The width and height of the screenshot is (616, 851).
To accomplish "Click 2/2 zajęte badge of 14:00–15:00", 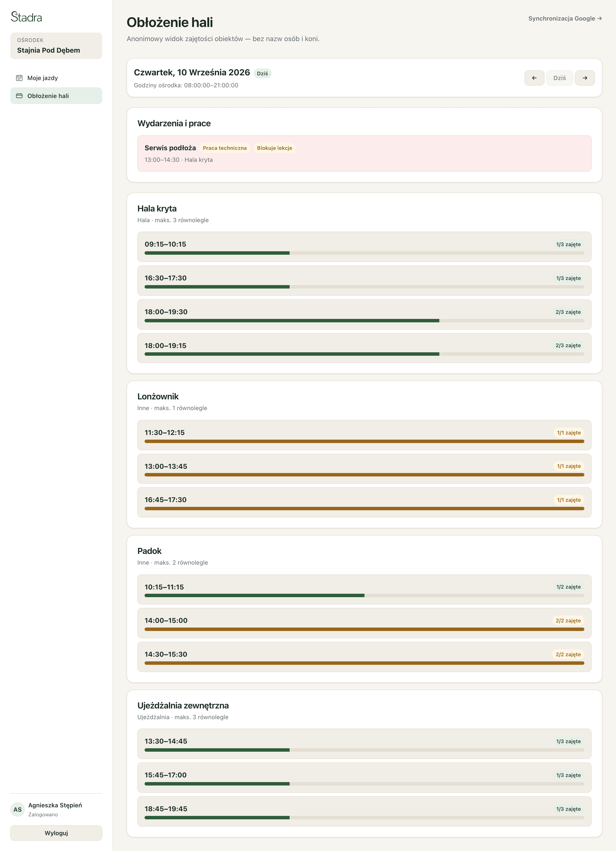I will pyautogui.click(x=568, y=621).
